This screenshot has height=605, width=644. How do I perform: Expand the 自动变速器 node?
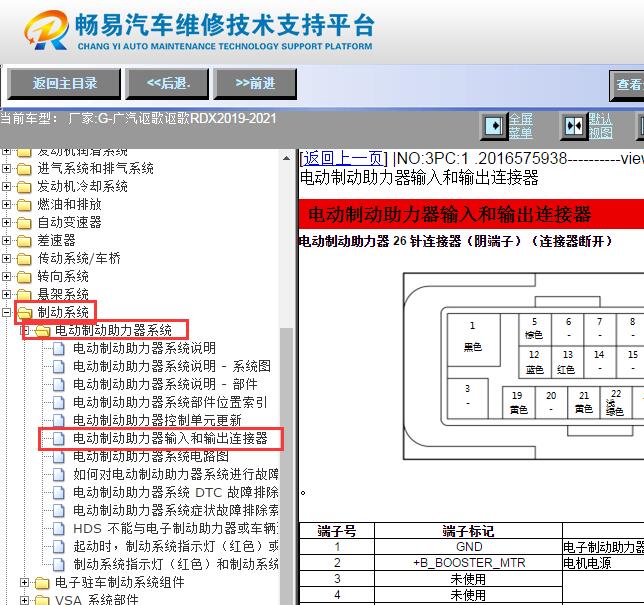pos(6,222)
